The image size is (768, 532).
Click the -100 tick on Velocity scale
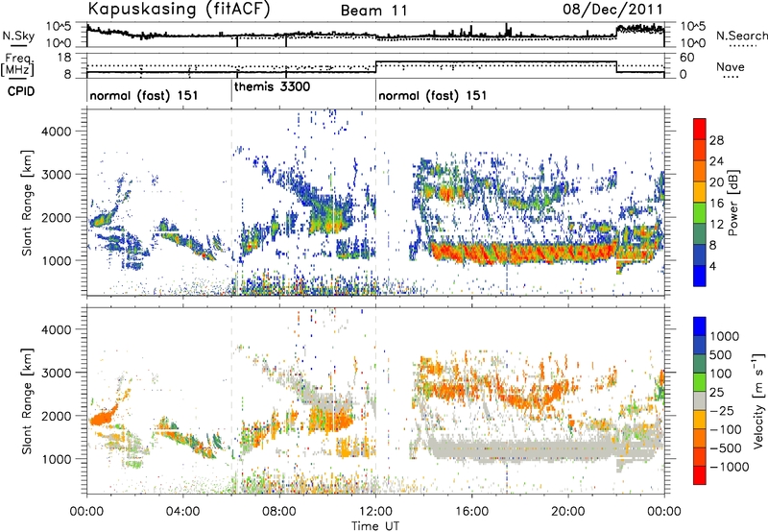tap(726, 429)
